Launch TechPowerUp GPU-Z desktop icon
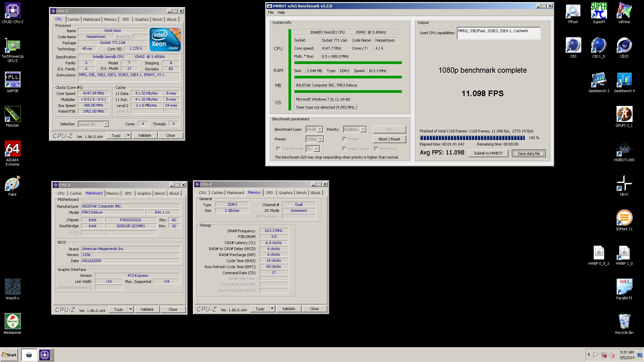Image resolution: width=644 pixels, height=362 pixels. pos(12,50)
